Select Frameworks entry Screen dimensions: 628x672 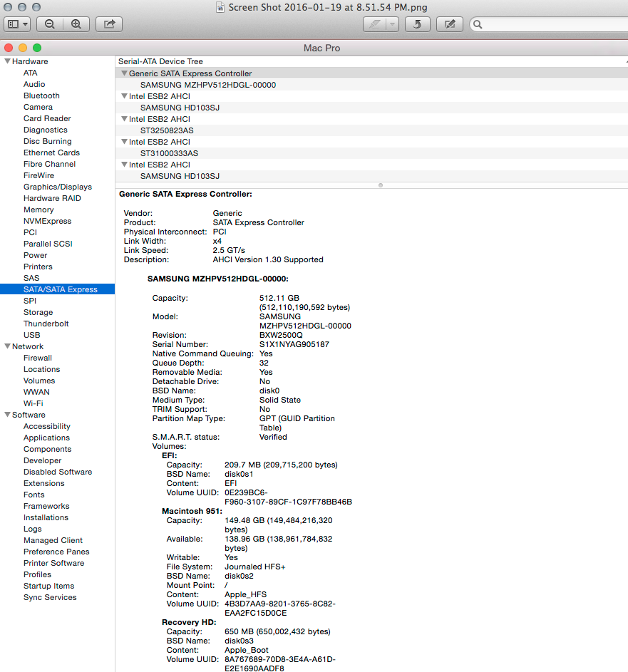pyautogui.click(x=46, y=506)
